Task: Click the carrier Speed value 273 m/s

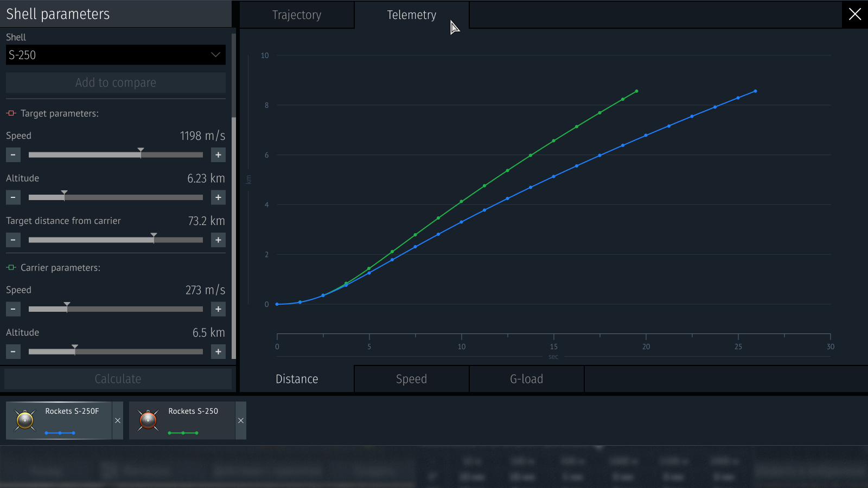Action: pos(205,290)
